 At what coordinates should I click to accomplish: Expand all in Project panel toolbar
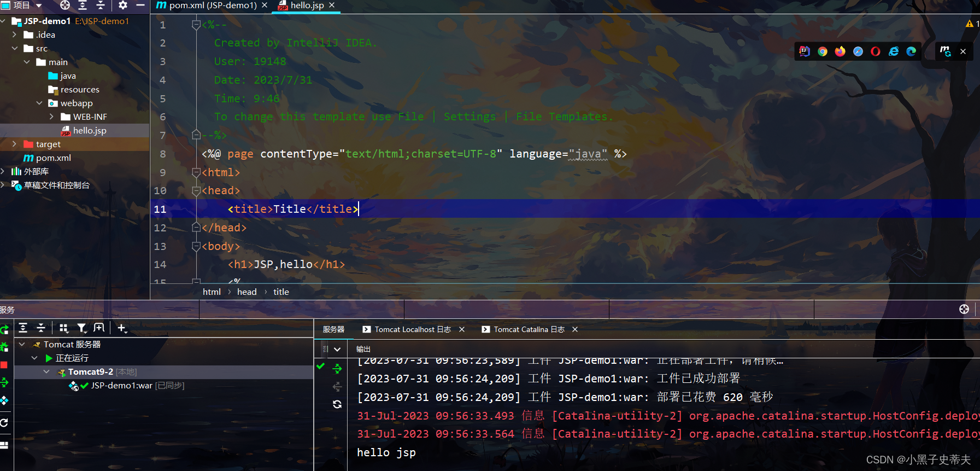[83, 5]
